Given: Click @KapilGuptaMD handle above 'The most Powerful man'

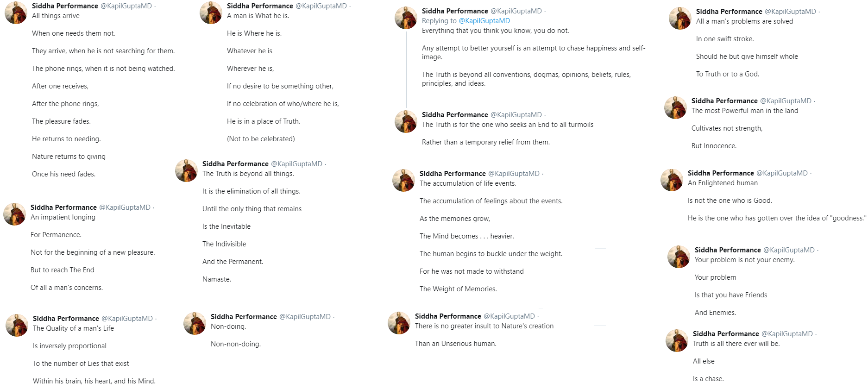Looking at the screenshot, I should pos(786,101).
